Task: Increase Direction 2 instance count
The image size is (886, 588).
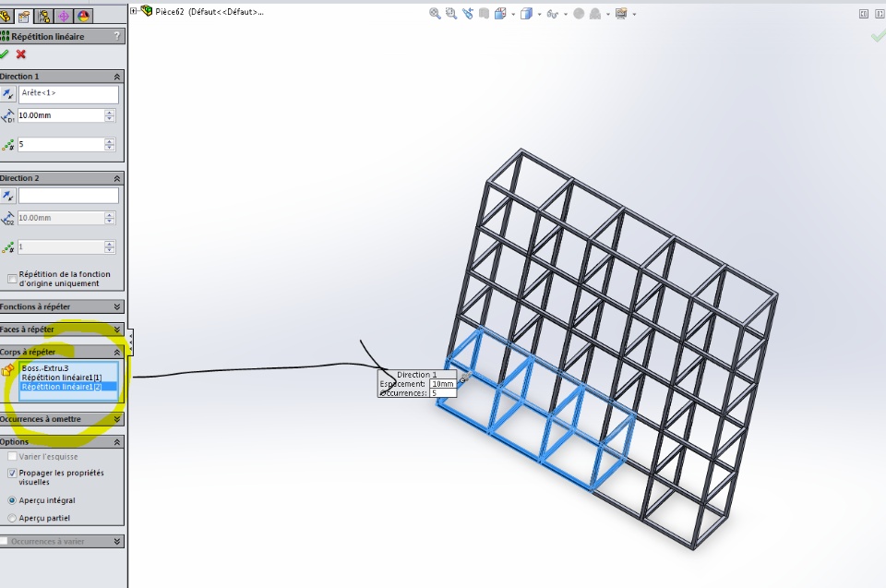Action: pos(110,243)
